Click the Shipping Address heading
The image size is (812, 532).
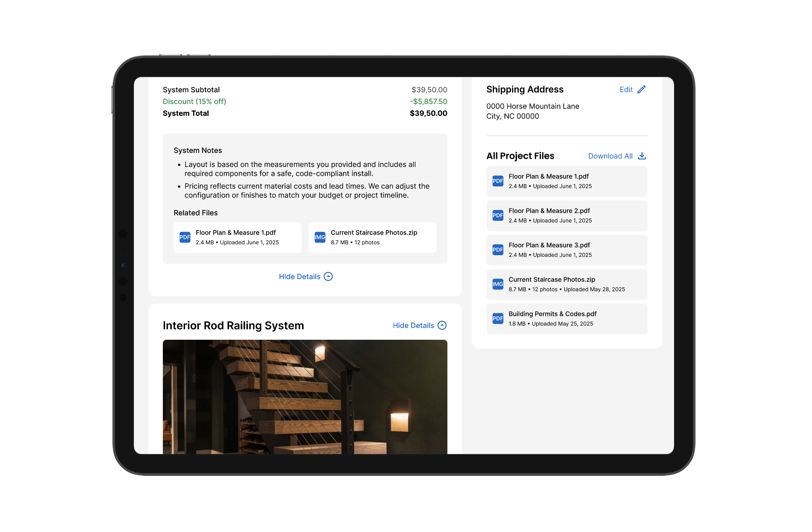tap(525, 90)
